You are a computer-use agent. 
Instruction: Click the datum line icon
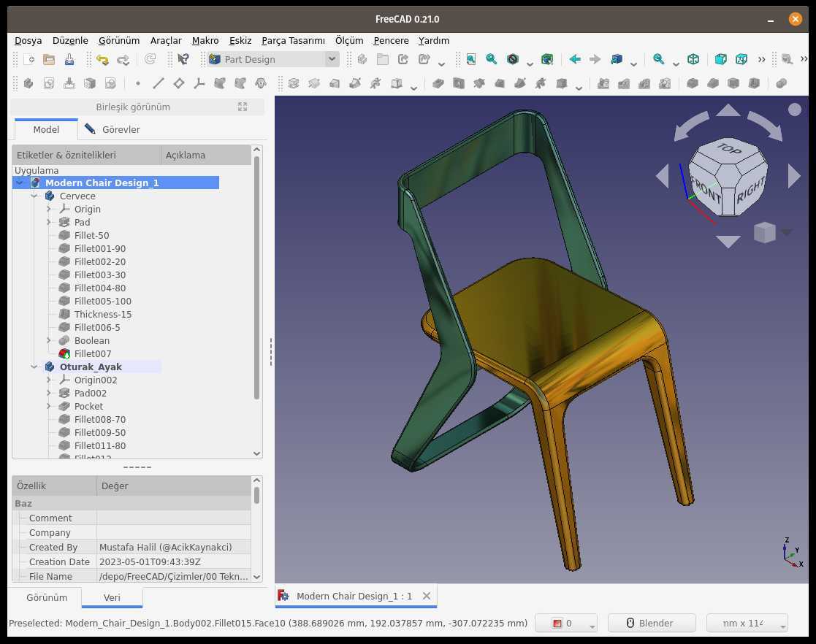159,83
